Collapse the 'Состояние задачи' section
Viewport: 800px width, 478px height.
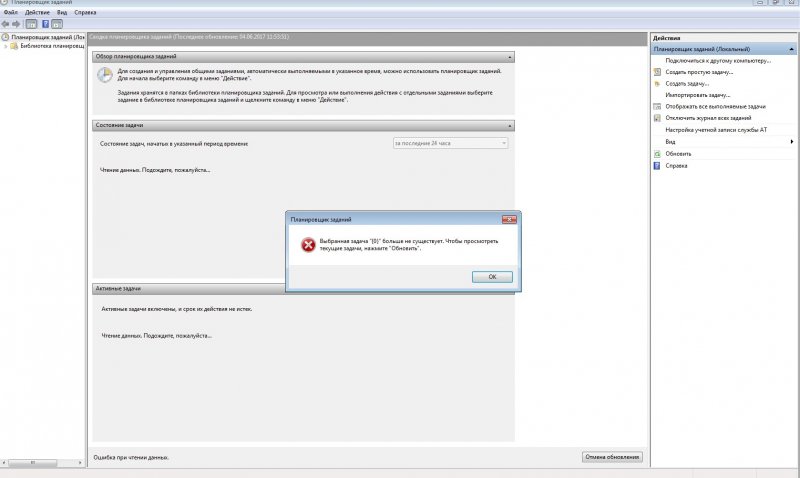click(x=510, y=126)
